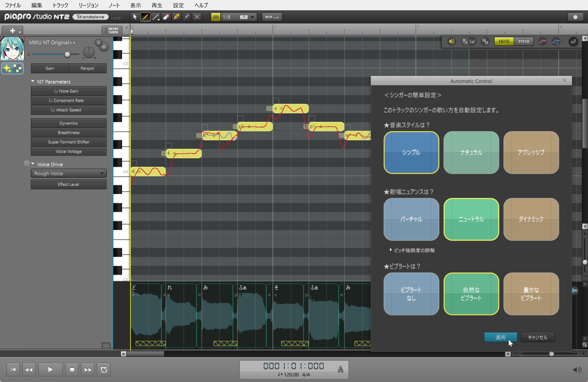The width and height of the screenshot is (588, 382).
Task: Open Panpot parameter
Action: coord(87,68)
